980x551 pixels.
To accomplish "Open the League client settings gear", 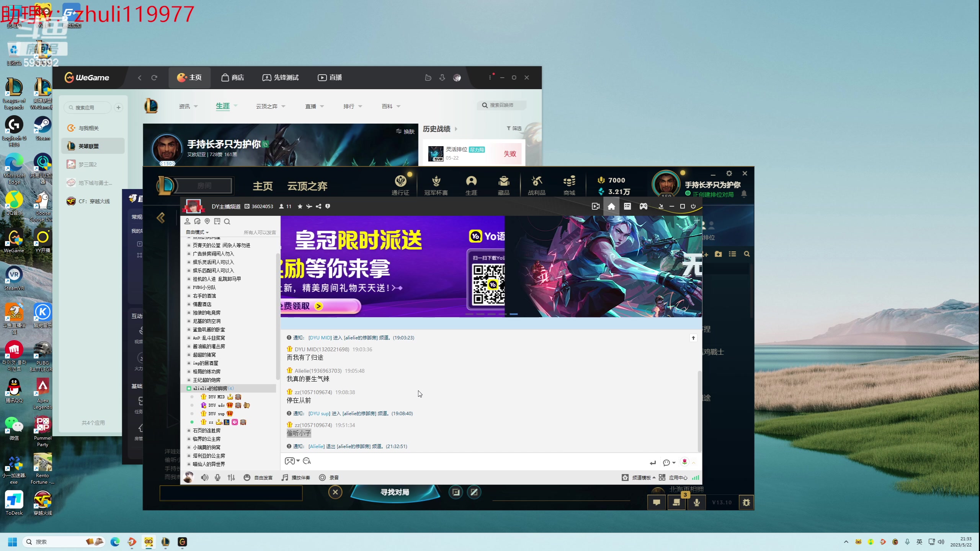I will (729, 173).
